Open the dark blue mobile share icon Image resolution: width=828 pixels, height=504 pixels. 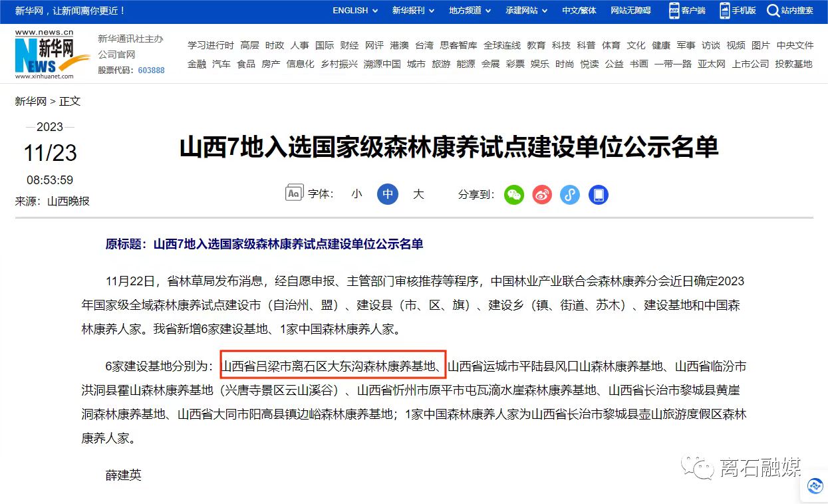[599, 195]
